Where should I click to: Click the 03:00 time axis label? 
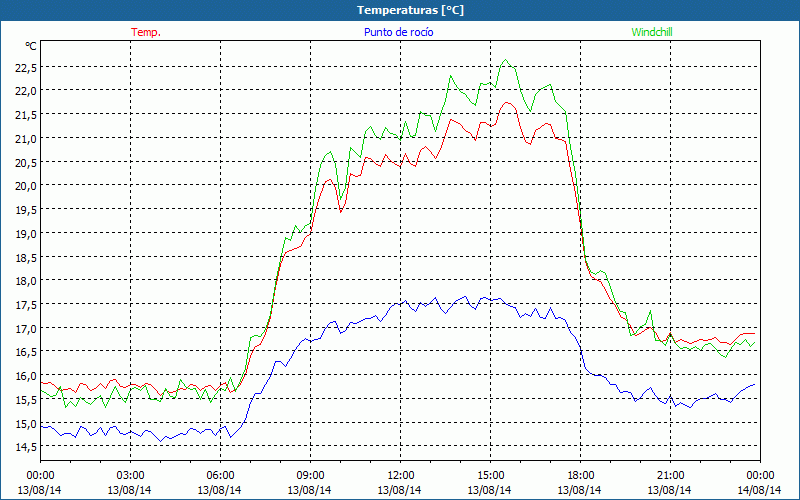(130, 476)
